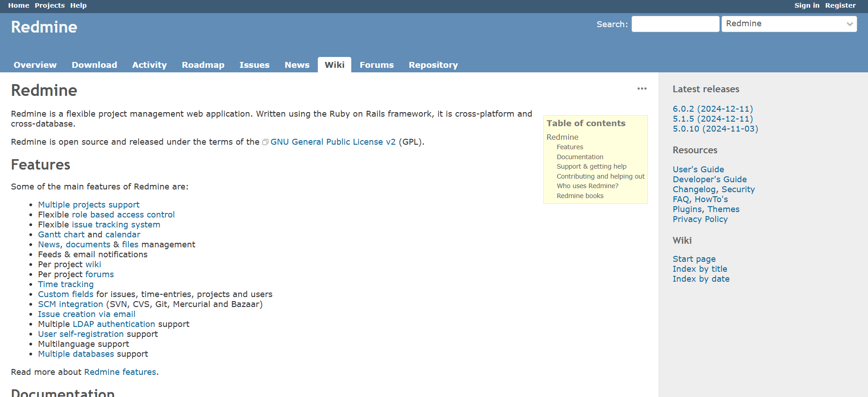Open Issue creation via email link
Viewport: 868px width, 397px height.
86,314
